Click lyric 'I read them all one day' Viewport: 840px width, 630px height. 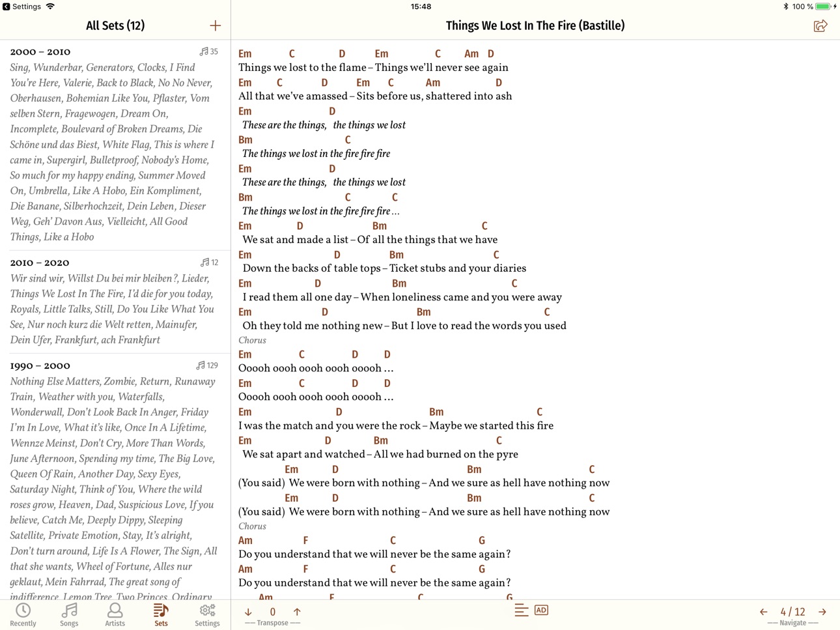point(297,296)
